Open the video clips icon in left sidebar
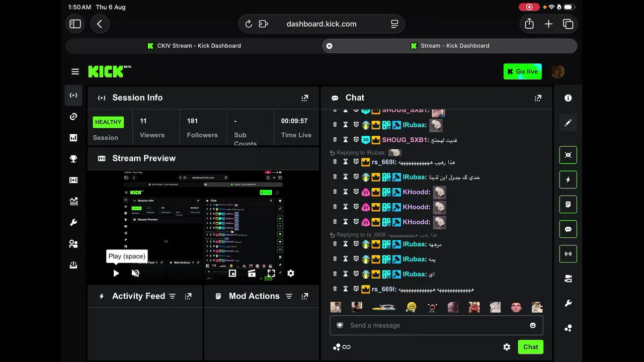This screenshot has width=644, height=362. [x=73, y=180]
